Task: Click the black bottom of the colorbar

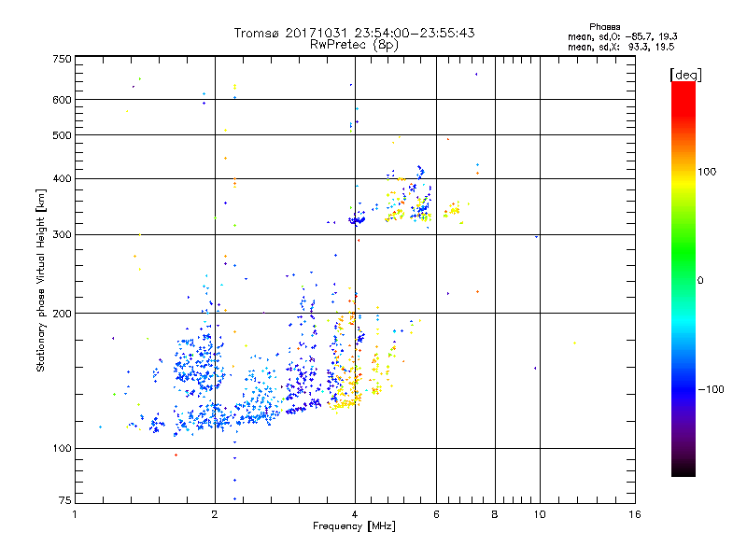Action: pyautogui.click(x=684, y=469)
